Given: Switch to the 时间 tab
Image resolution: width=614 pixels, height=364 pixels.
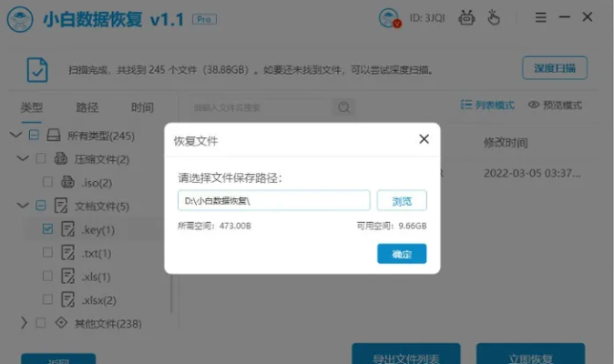Looking at the screenshot, I should click(142, 107).
